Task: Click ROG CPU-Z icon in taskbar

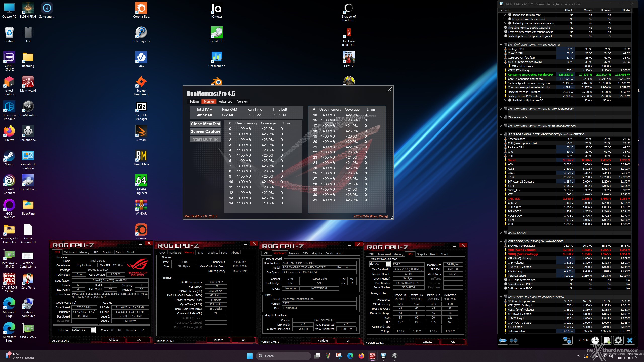Action: pyautogui.click(x=372, y=356)
